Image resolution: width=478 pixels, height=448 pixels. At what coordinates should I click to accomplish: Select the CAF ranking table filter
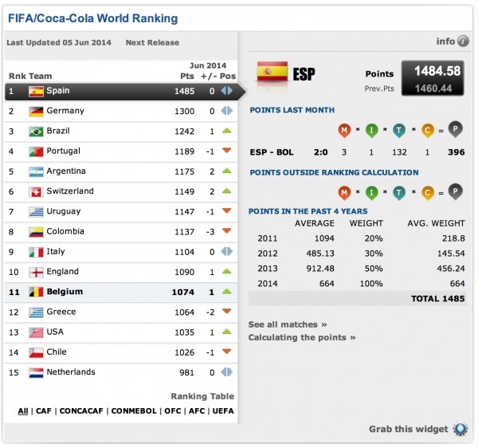(x=44, y=411)
